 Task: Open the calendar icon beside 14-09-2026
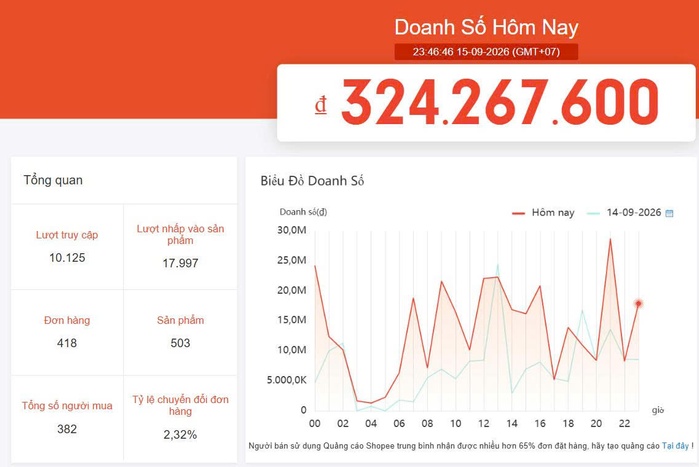669,213
